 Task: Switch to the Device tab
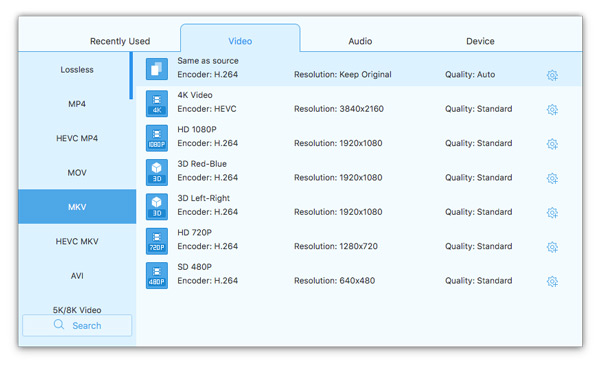(x=480, y=41)
